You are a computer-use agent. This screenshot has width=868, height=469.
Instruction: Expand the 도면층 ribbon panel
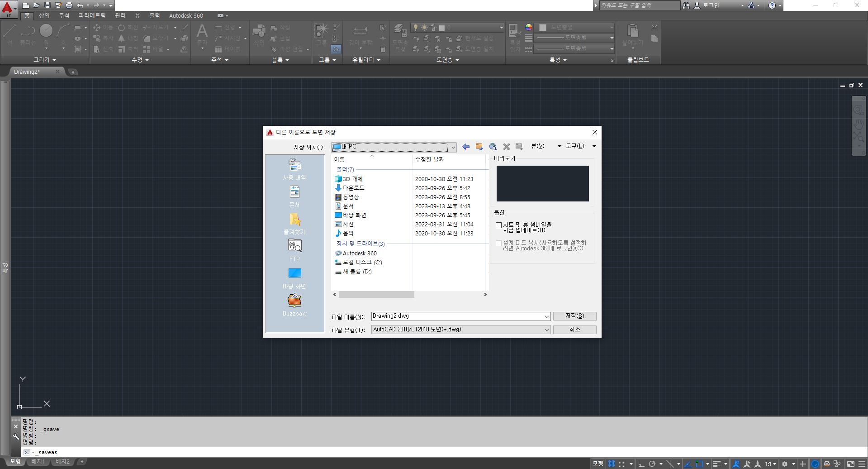pyautogui.click(x=447, y=60)
